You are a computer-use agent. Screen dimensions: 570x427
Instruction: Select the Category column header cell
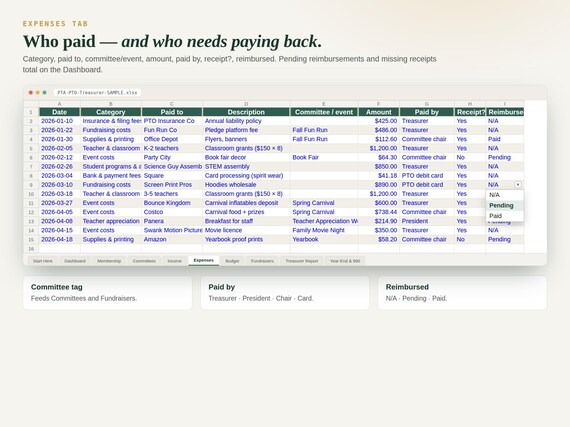[x=111, y=112]
